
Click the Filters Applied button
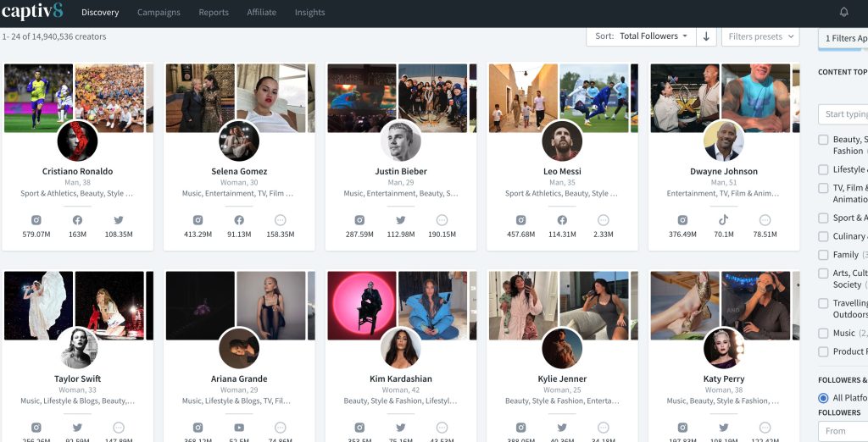(x=843, y=38)
